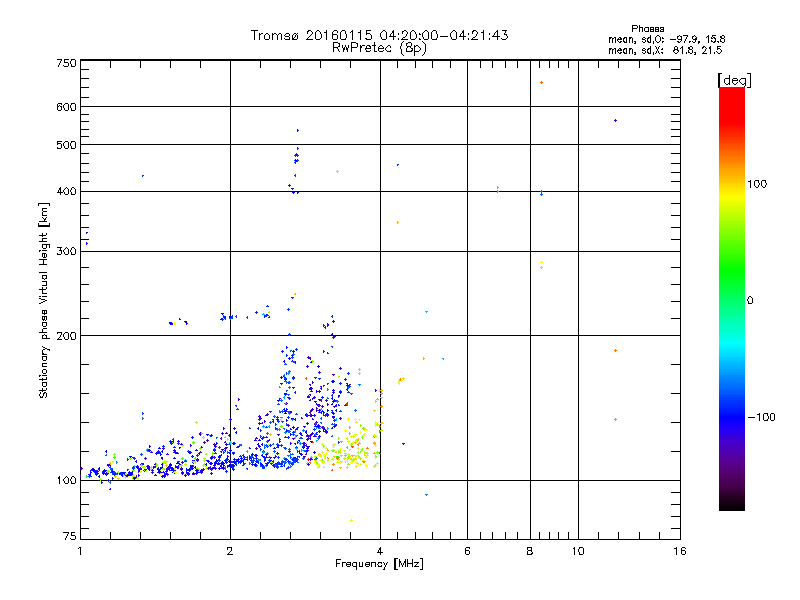Click the purple data point between 10 and 16 MHz near 550 km
Image resolution: width=800 pixels, height=600 pixels.
pos(616,121)
